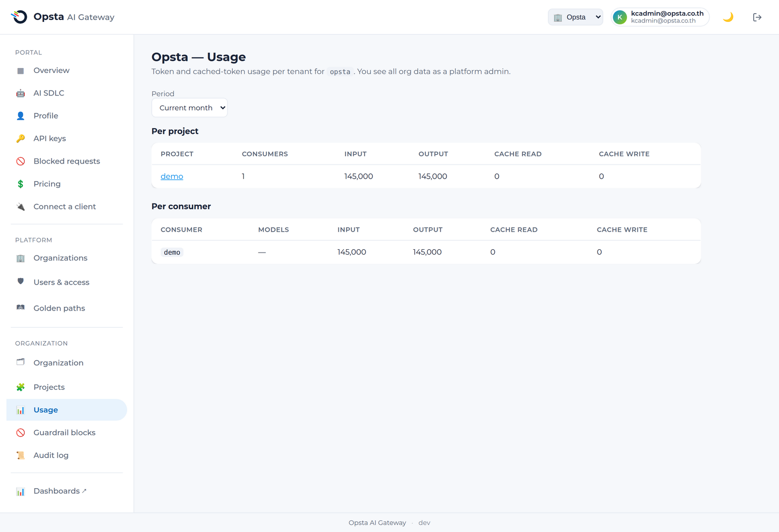Click the Golden paths map icon
Viewport: 779px width, 532px height.
pyautogui.click(x=20, y=308)
